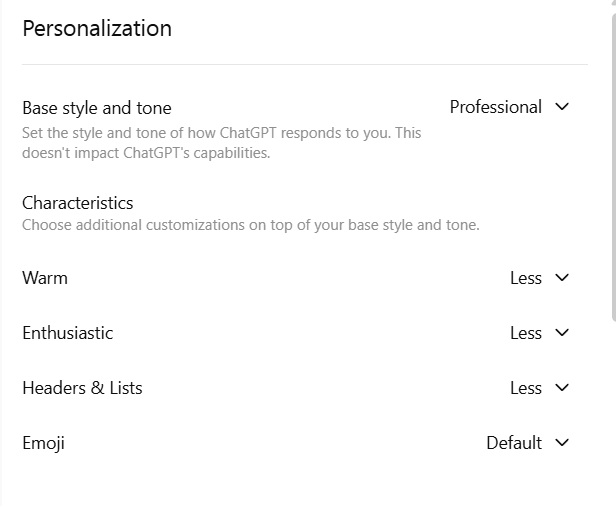Click the Characteristics description text
Image resolution: width=616 pixels, height=506 pixels.
click(250, 225)
